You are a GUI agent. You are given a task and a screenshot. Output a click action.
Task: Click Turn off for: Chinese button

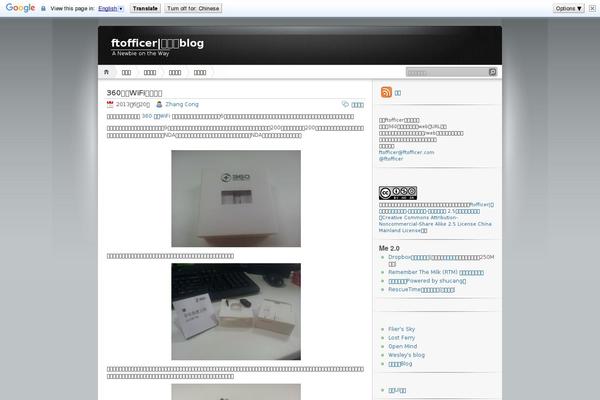[193, 8]
